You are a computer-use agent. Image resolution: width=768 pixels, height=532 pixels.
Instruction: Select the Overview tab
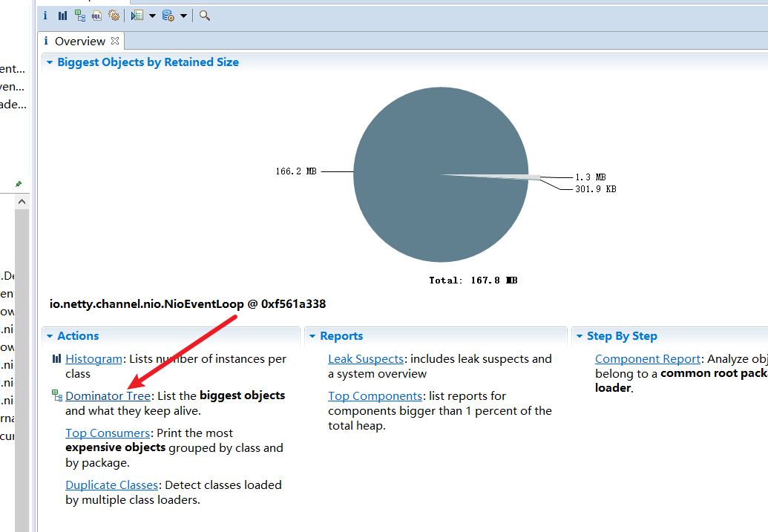tap(79, 42)
